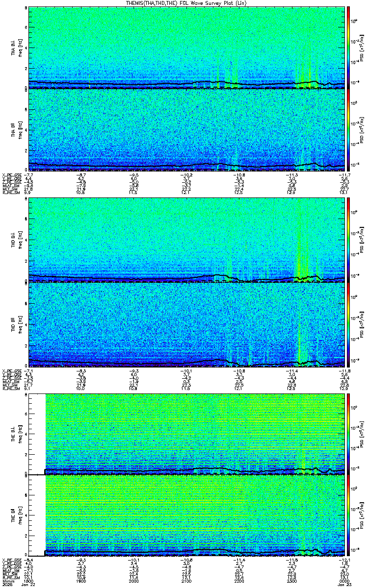Click the PSD color bar beside THD B-perpendicular panel
Viewport: 368px width, 588px height.
(x=349, y=241)
